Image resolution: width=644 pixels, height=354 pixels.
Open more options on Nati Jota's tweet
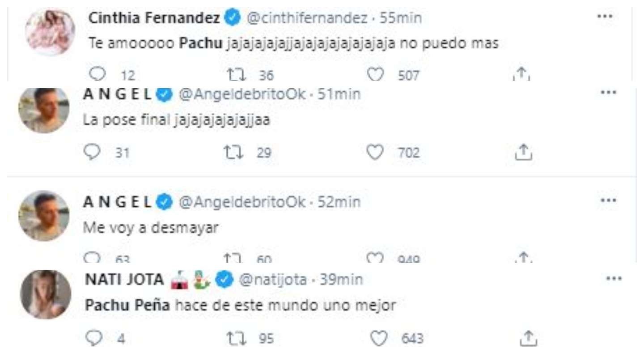614,278
